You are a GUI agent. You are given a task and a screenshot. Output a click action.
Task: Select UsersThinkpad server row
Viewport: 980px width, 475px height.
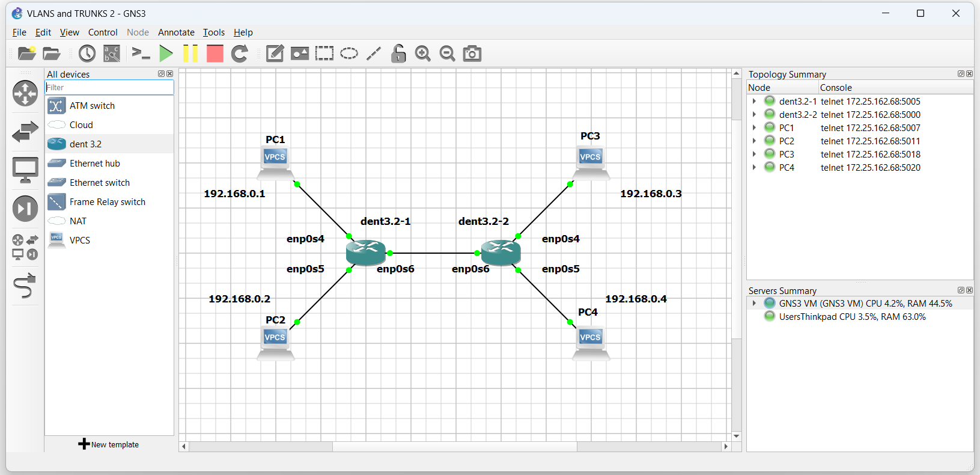(x=860, y=317)
